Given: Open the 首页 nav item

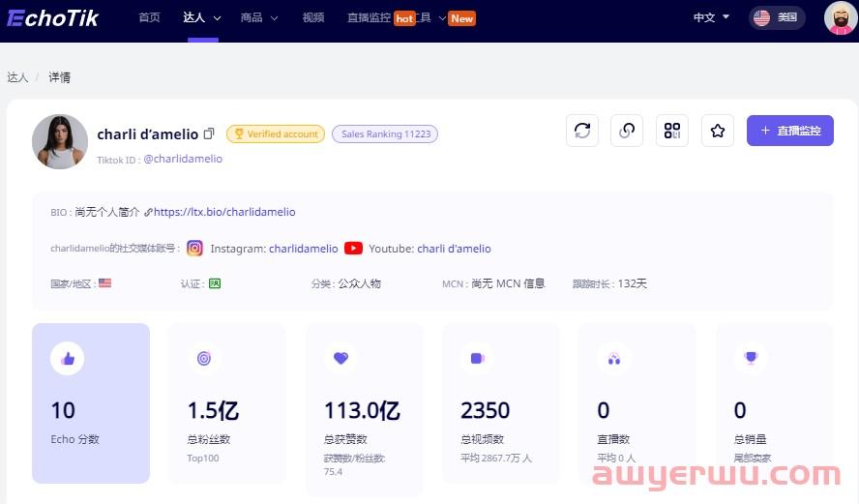Looking at the screenshot, I should [x=149, y=17].
